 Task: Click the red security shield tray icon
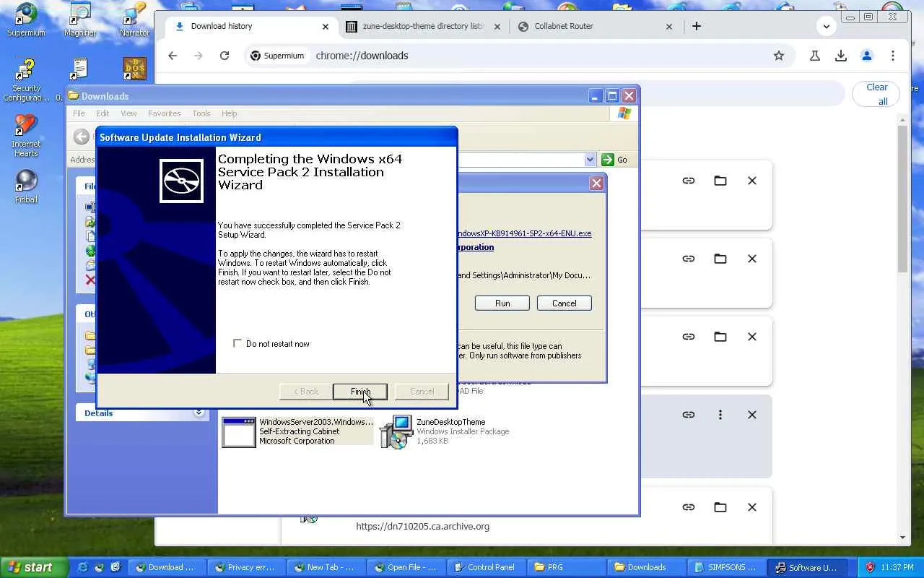click(x=870, y=567)
